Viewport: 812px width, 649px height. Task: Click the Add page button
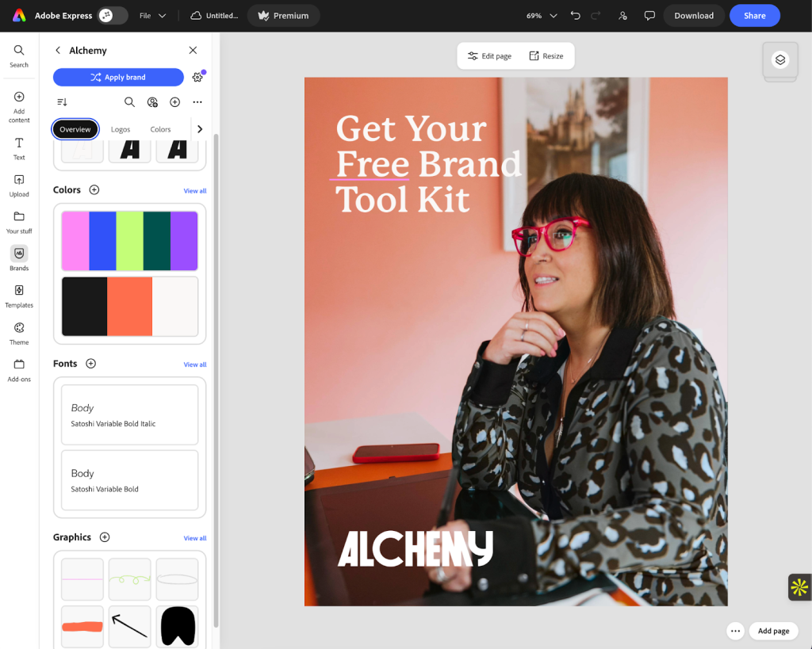tap(773, 630)
